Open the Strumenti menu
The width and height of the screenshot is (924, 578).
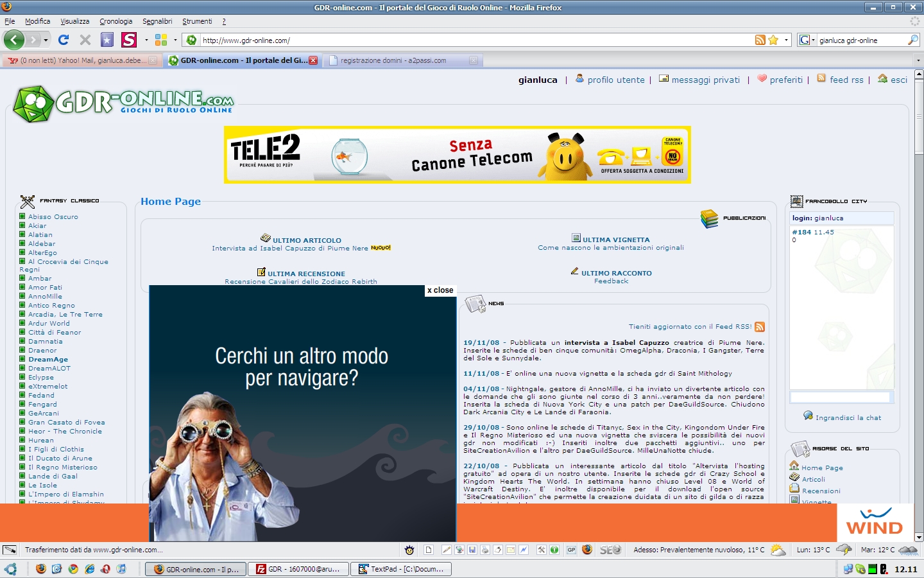(197, 21)
